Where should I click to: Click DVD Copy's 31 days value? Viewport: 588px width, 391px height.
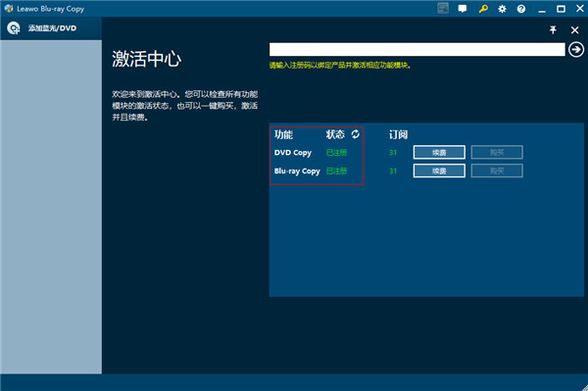point(393,153)
